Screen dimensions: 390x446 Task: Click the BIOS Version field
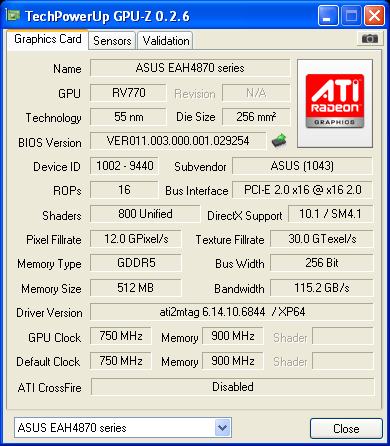tap(178, 141)
